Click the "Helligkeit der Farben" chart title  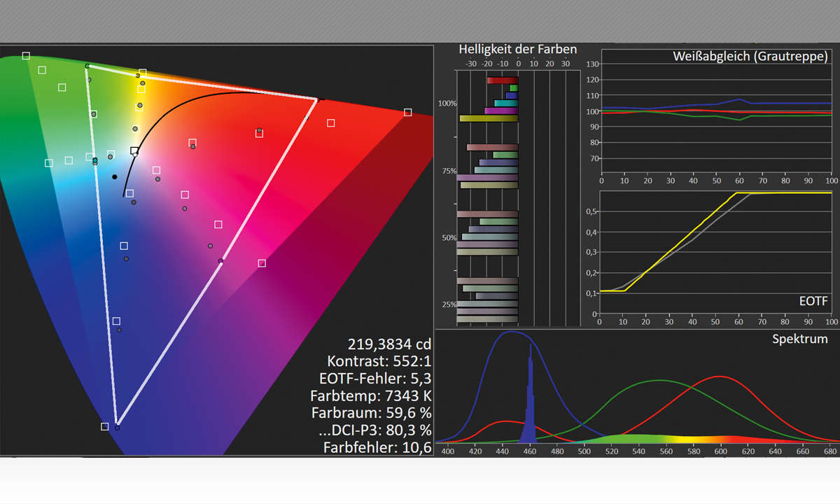(518, 49)
